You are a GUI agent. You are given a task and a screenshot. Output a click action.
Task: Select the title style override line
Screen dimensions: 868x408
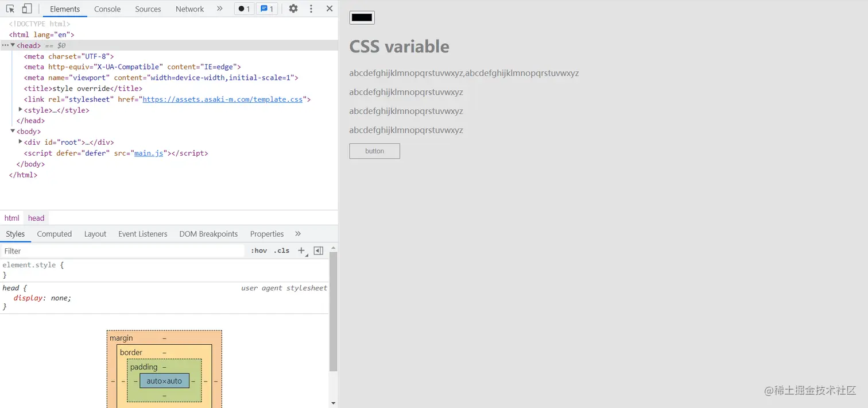83,88
